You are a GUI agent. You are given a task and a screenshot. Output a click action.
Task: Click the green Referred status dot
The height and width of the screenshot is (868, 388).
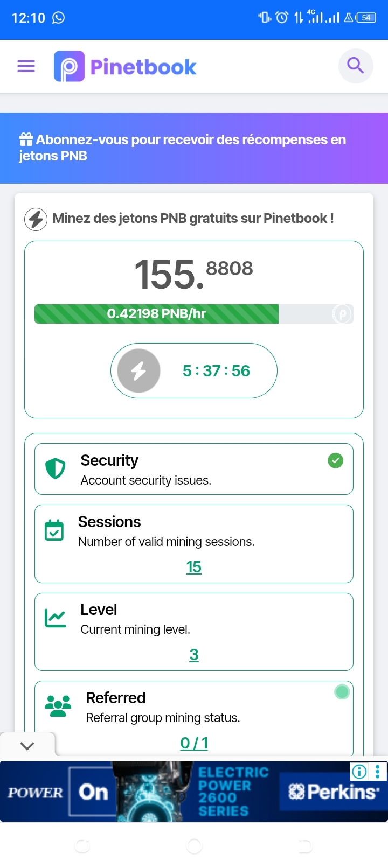342,692
